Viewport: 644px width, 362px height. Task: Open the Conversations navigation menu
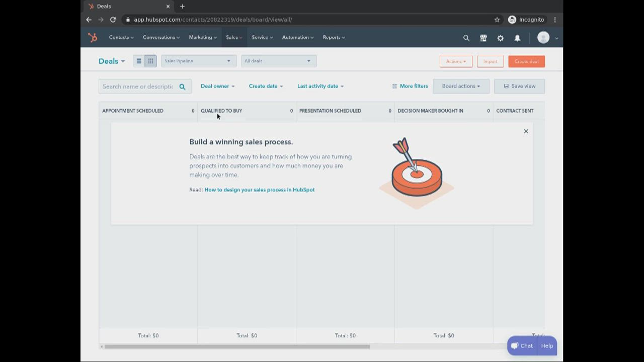click(x=161, y=37)
